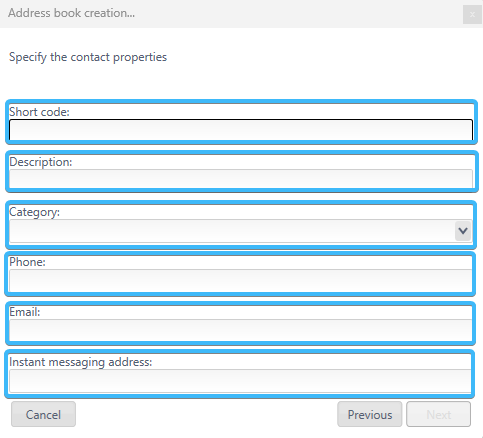
Task: Go back with the Previous button
Action: tap(370, 414)
